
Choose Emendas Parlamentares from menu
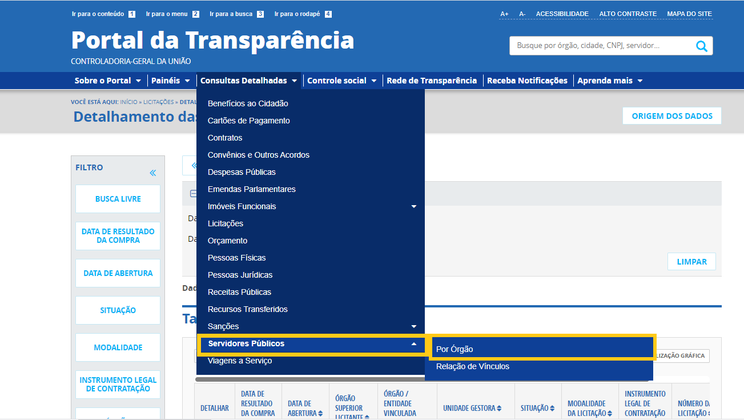[251, 189]
